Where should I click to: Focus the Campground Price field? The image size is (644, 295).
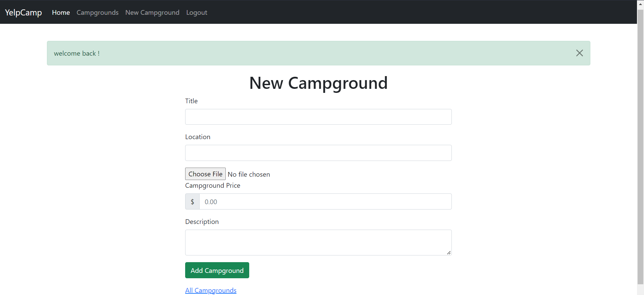[x=325, y=201]
